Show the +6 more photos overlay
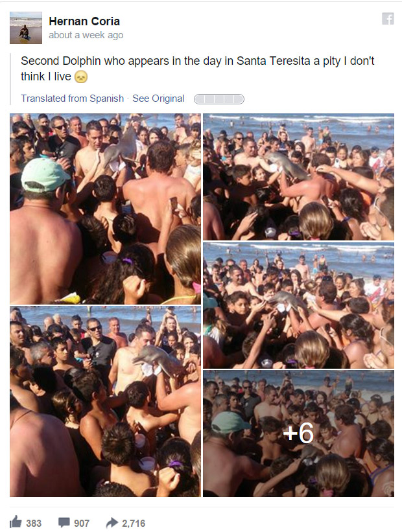 (298, 434)
